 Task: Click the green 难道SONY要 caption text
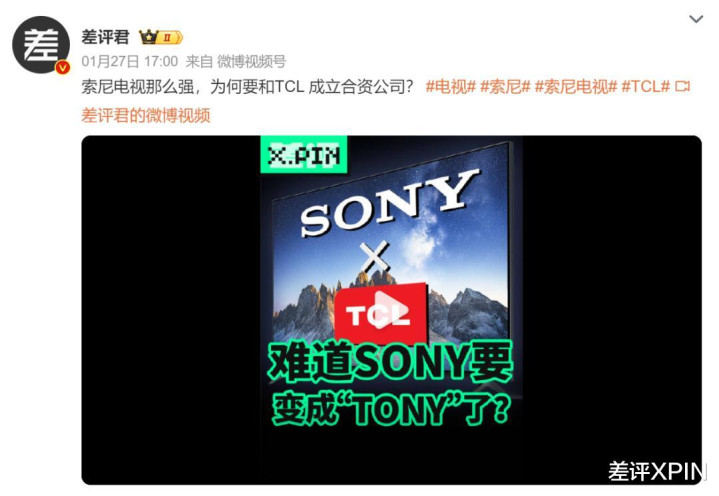390,363
